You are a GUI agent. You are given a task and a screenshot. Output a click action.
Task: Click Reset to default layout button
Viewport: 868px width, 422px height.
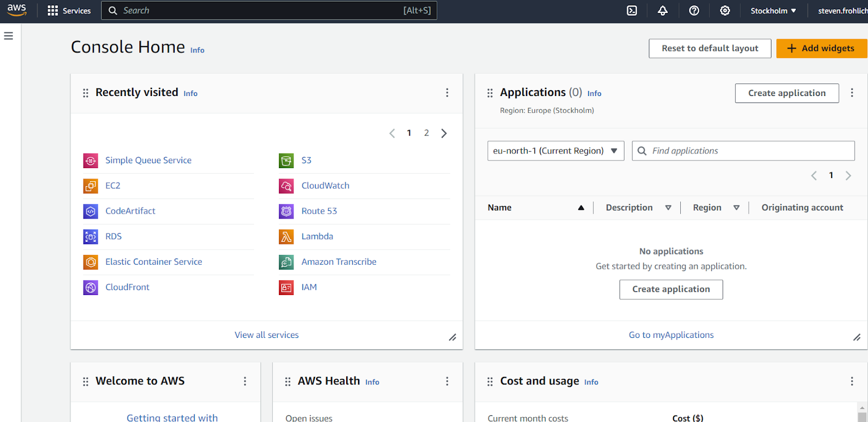(x=710, y=48)
